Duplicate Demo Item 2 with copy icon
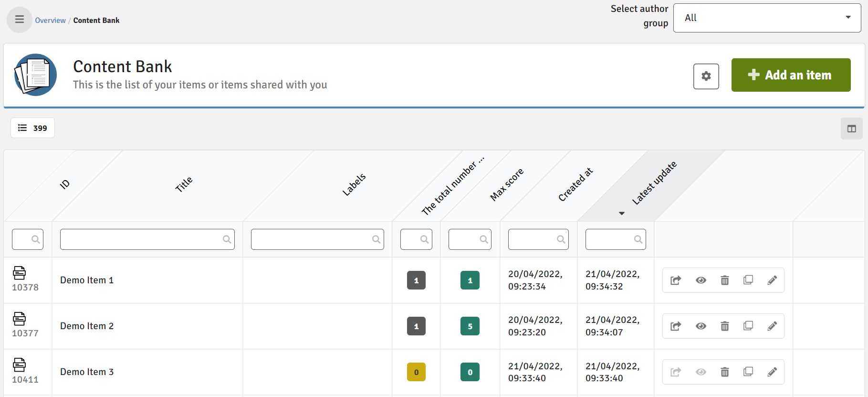The width and height of the screenshot is (868, 397). 748,326
